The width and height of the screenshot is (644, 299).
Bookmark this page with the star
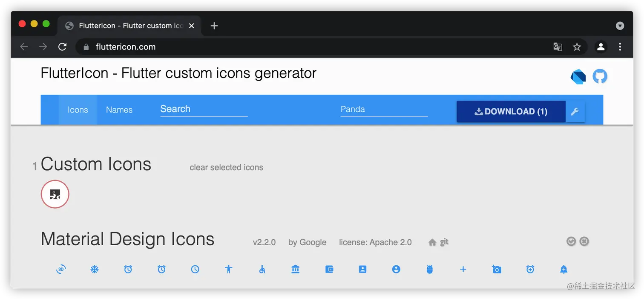click(577, 47)
